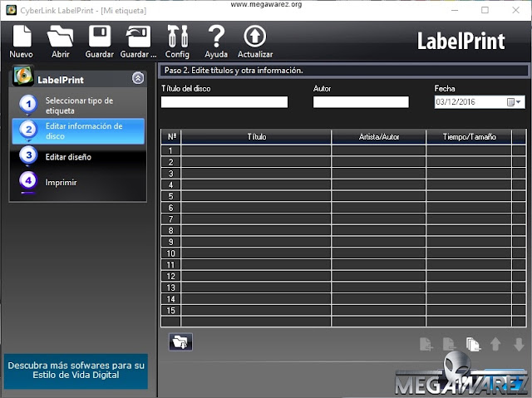Click the LabelPrint disc icon in sidebar
This screenshot has height=398, width=532.
[22, 76]
